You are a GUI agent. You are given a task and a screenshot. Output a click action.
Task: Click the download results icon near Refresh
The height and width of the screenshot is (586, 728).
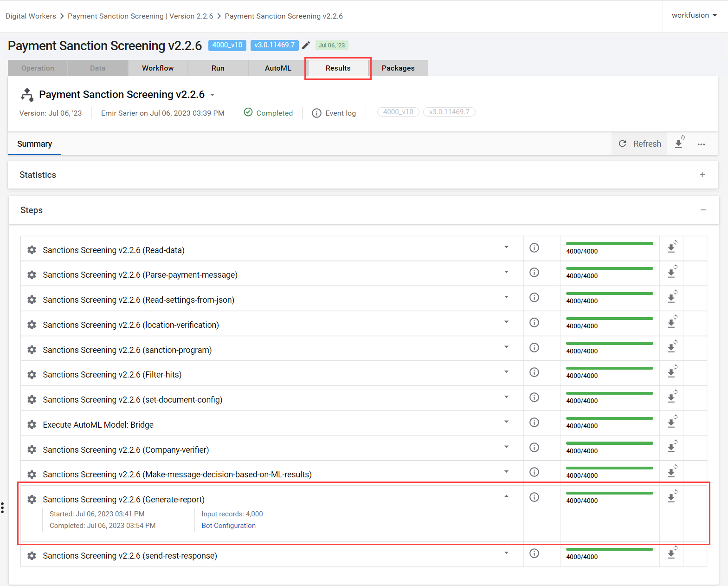(679, 143)
